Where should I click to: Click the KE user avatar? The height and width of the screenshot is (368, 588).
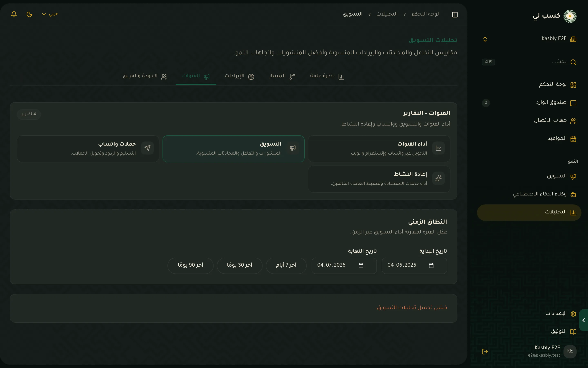click(570, 351)
